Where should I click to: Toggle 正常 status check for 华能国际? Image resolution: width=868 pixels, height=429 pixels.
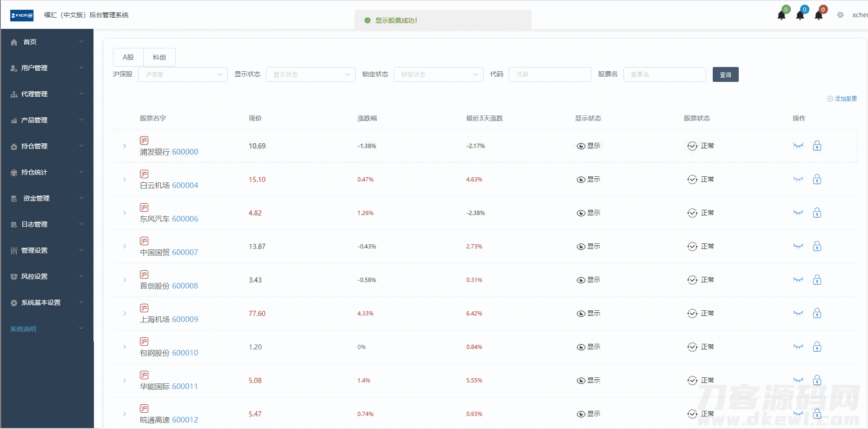point(692,381)
